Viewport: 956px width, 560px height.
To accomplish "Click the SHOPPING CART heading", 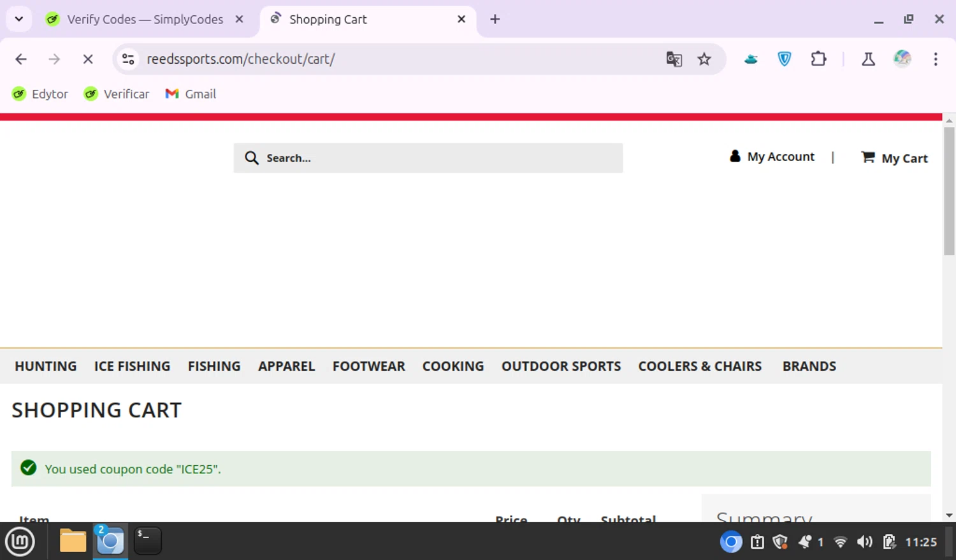I will [97, 410].
